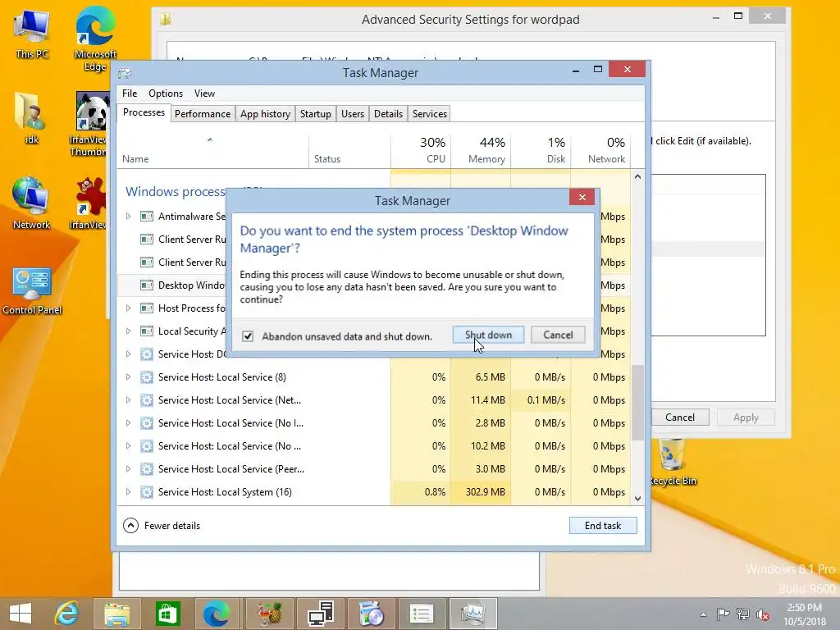Expand the Host Process row
Screen dimensions: 840x630
click(128, 308)
